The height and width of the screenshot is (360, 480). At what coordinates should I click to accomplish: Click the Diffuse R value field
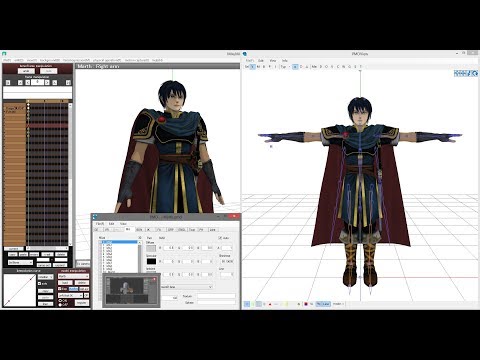pyautogui.click(x=169, y=248)
